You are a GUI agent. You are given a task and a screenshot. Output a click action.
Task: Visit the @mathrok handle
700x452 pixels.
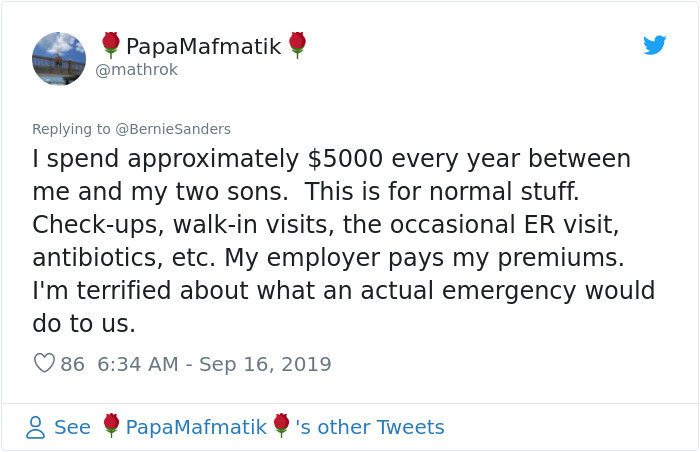tap(137, 71)
